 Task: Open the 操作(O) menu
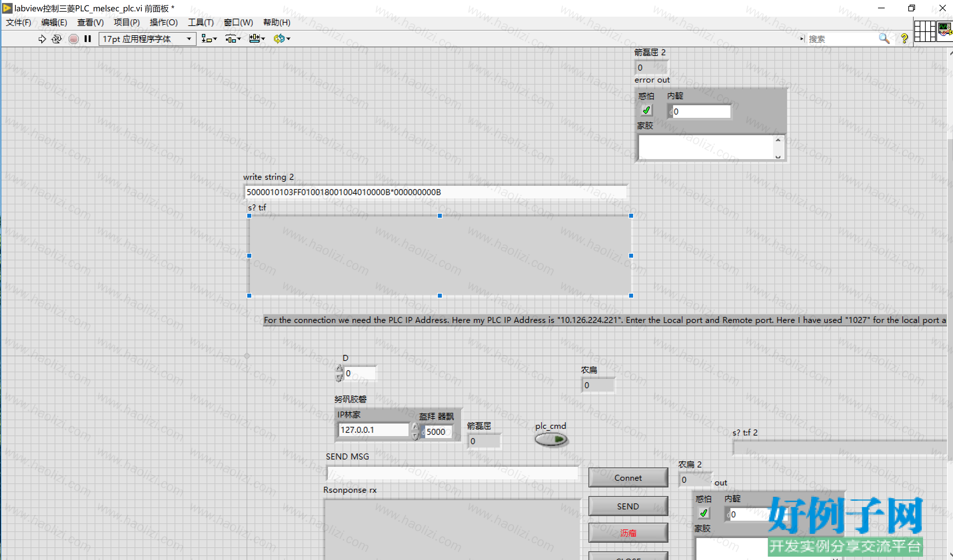[x=163, y=23]
